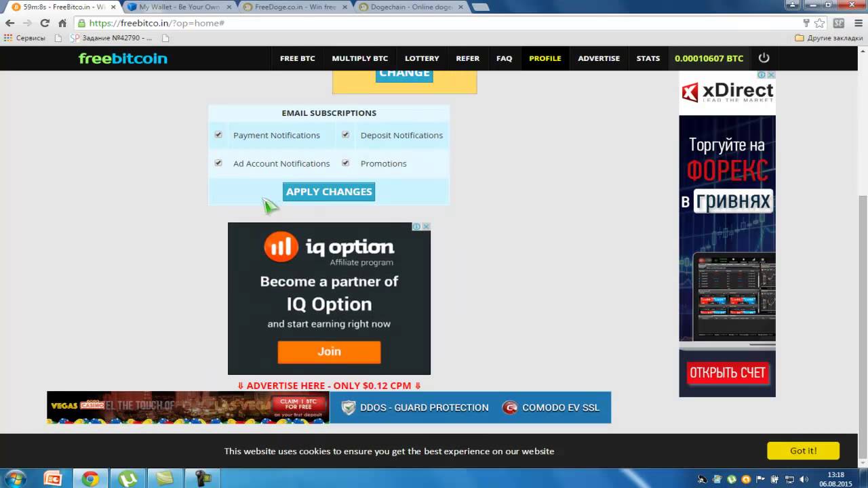This screenshot has height=488, width=868.
Task: Click Join in the IQ Option ad
Action: 329,352
